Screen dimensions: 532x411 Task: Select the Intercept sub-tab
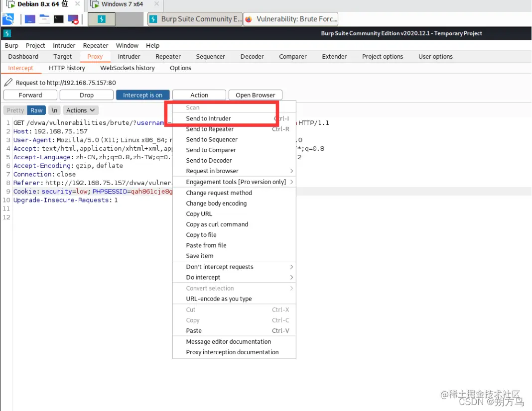(x=21, y=68)
